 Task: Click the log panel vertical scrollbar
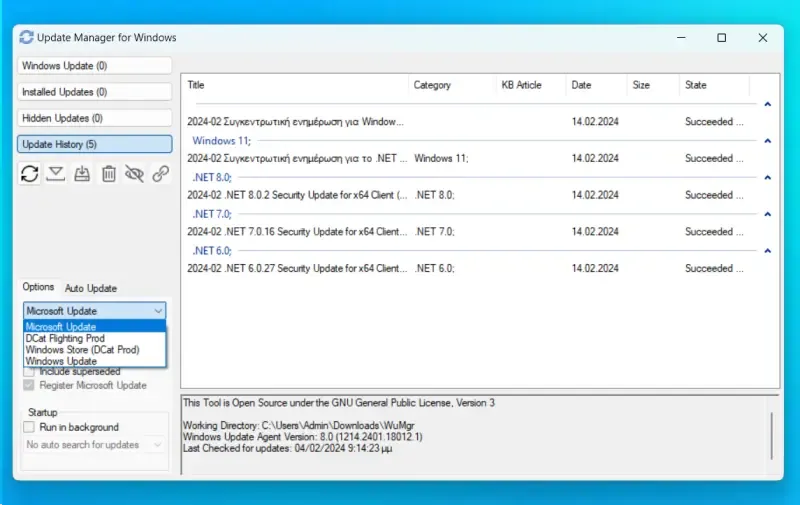pos(772,436)
